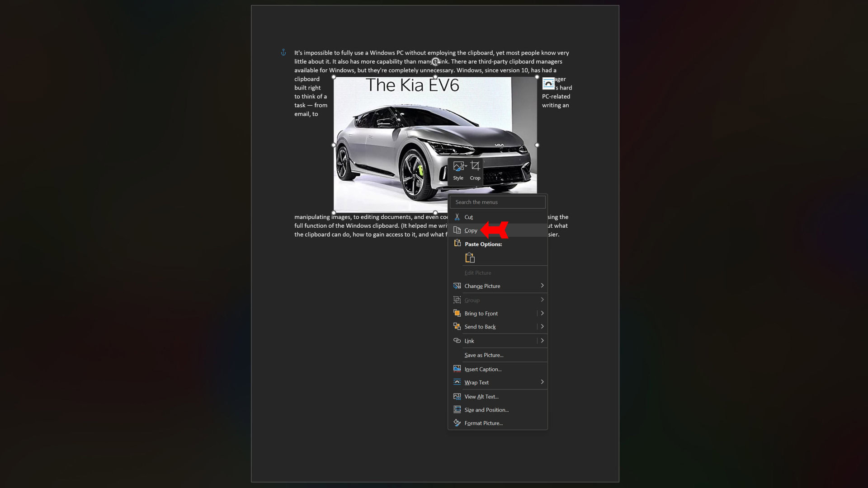This screenshot has width=868, height=488.
Task: Select Save as Picture option
Action: point(483,355)
